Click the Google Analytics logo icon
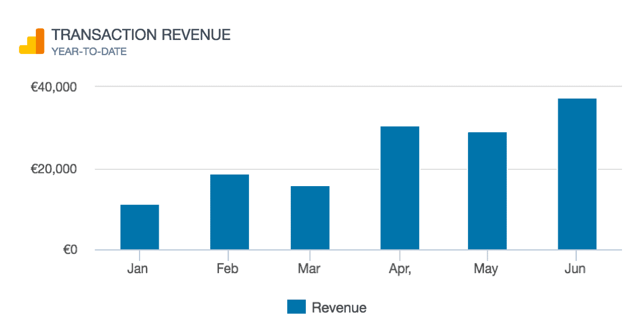644x334 pixels. [x=32, y=41]
